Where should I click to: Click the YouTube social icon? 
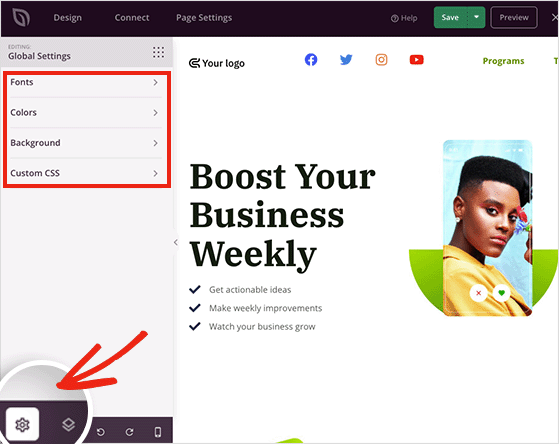tap(416, 60)
